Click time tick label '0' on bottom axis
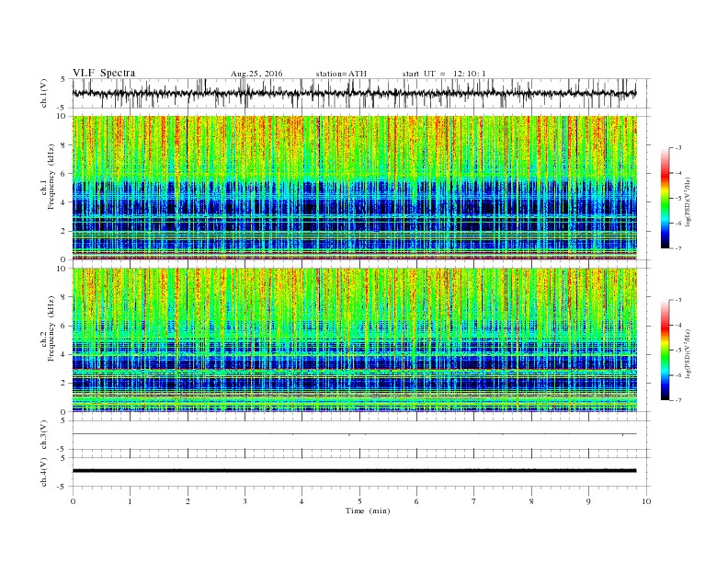Image resolution: width=728 pixels, height=563 pixels. point(73,501)
